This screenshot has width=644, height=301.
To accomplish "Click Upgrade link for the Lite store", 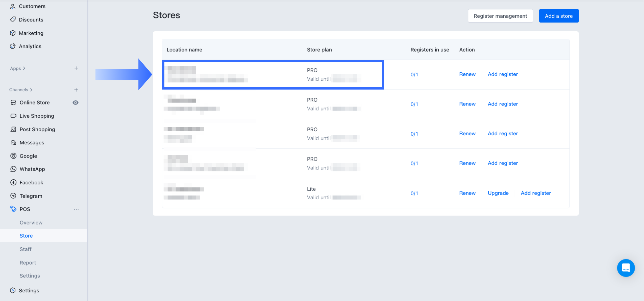I will 498,193.
